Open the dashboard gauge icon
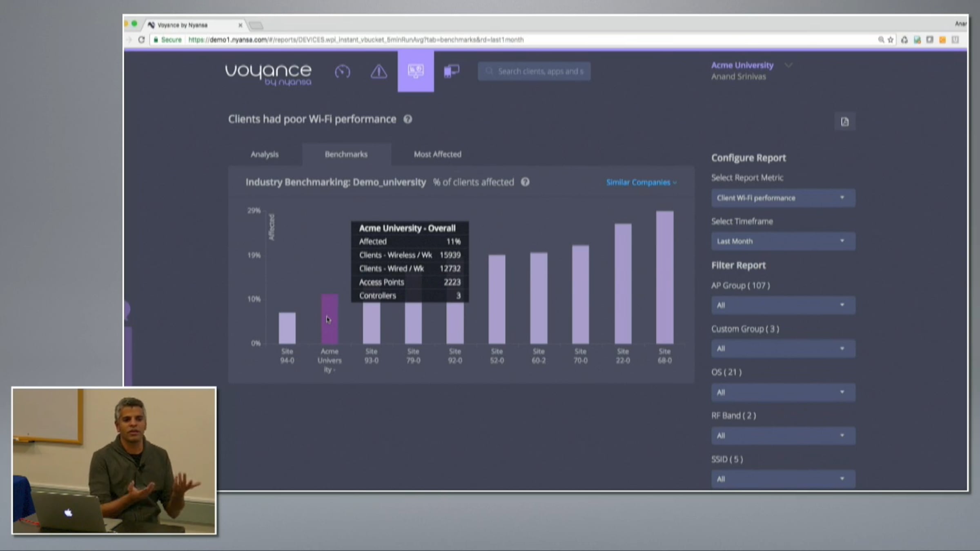The image size is (980, 551). [x=342, y=71]
